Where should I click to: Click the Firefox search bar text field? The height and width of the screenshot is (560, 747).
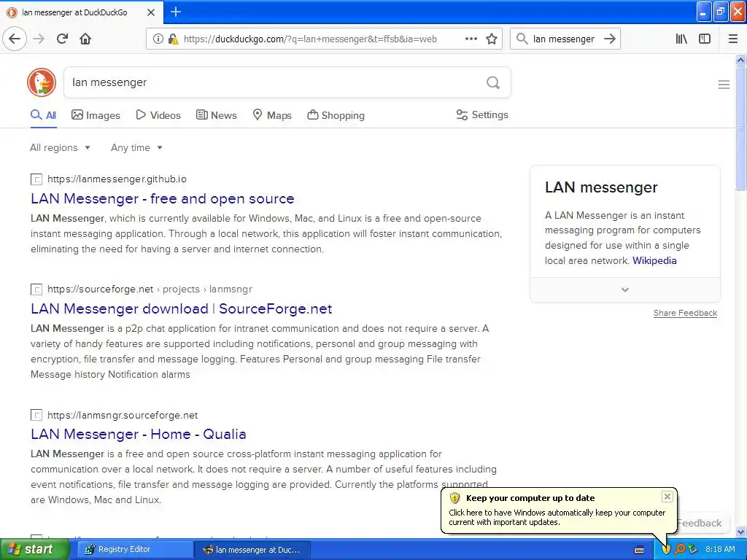click(564, 39)
